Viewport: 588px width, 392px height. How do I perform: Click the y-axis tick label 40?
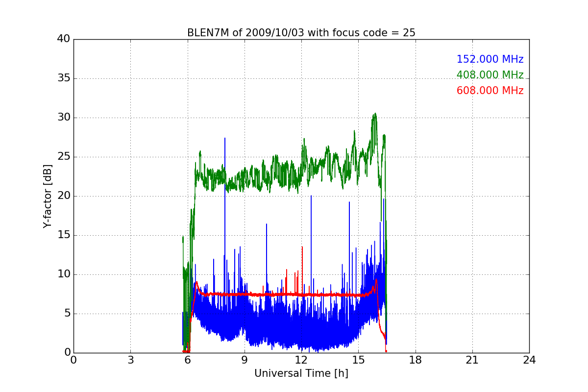pos(64,39)
